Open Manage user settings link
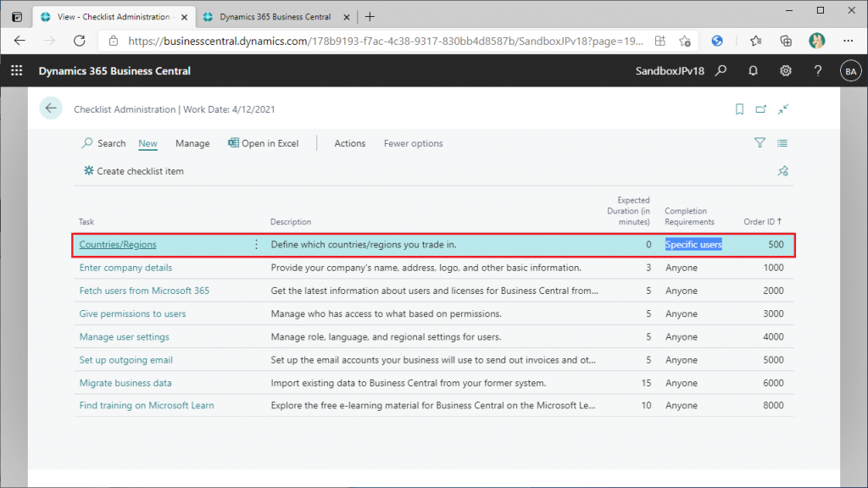Image resolution: width=868 pixels, height=488 pixels. (124, 336)
